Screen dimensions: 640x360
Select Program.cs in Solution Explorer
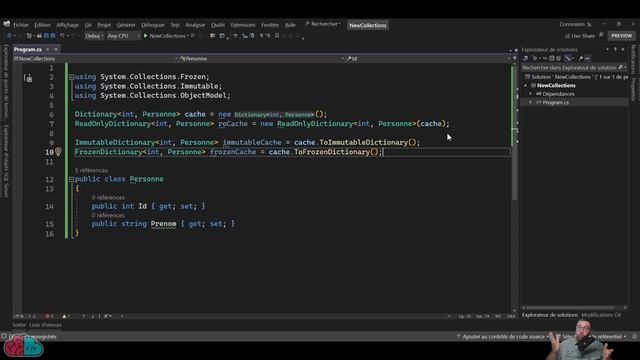point(555,102)
